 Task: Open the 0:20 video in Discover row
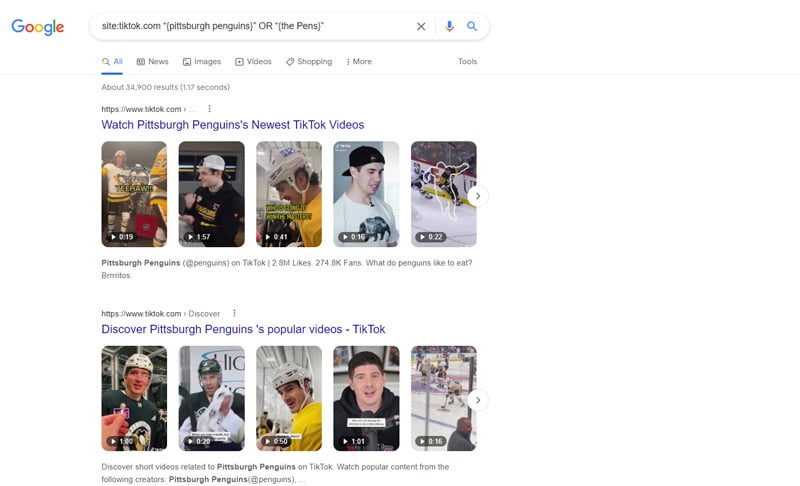pos(212,398)
